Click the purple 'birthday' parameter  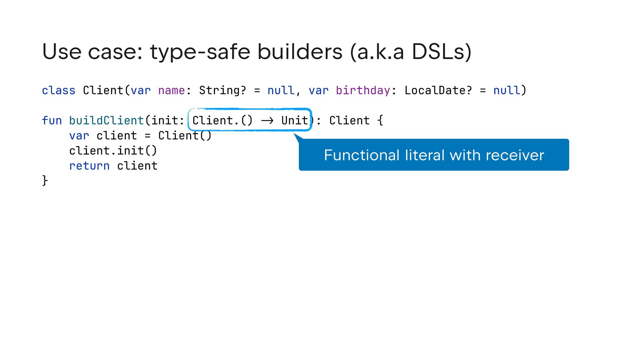coord(363,90)
